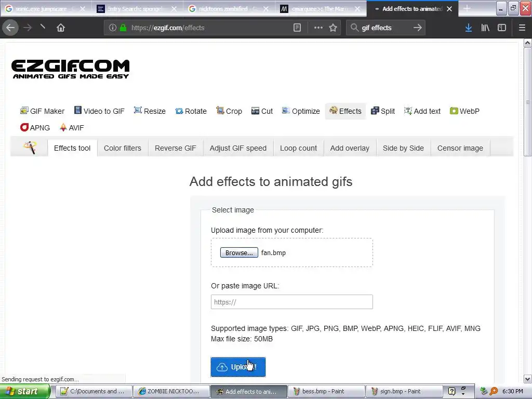The height and width of the screenshot is (399, 532).
Task: Open site information icon in address bar
Action: tap(113, 28)
